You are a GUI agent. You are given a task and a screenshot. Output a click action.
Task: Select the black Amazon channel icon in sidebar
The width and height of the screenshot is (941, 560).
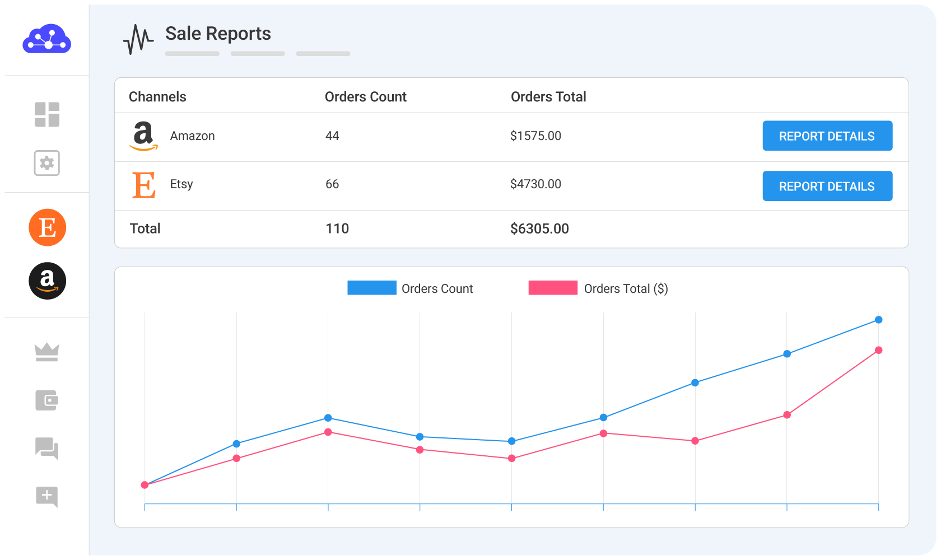pos(48,281)
